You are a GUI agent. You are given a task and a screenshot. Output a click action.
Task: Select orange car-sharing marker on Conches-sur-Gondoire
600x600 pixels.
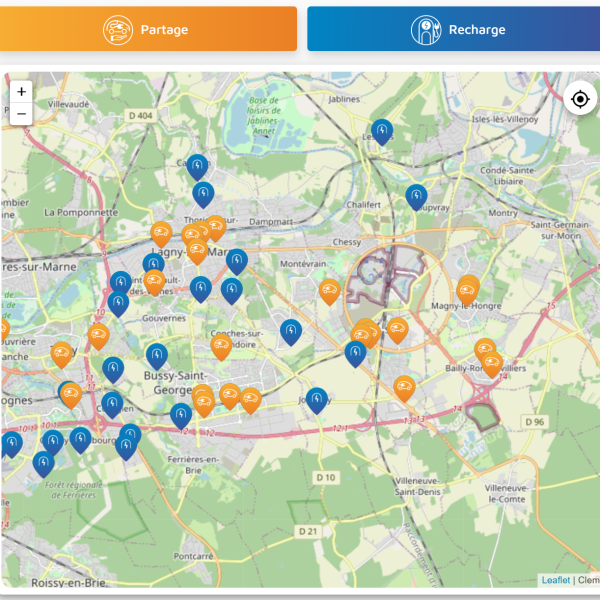221,347
